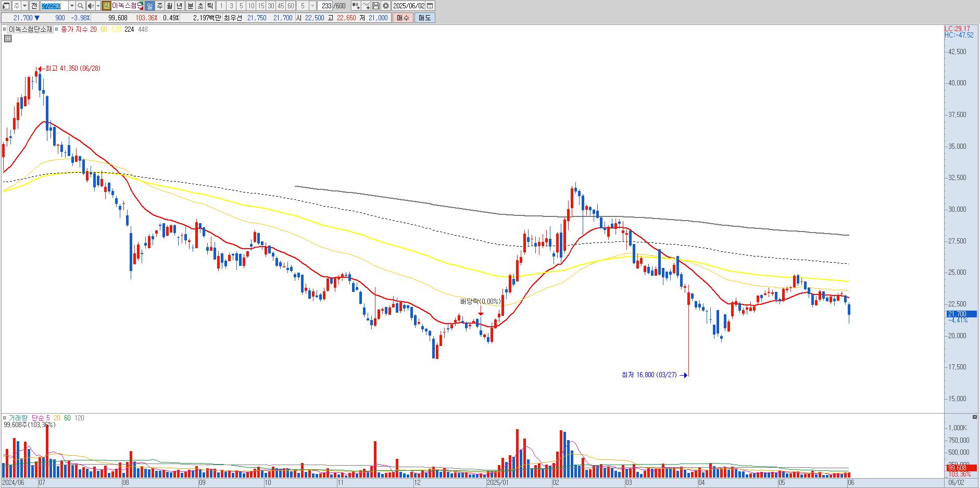Open the interval 5 dropdown arrow
Viewport: 980px width, 488px height.
pyautogui.click(x=312, y=6)
